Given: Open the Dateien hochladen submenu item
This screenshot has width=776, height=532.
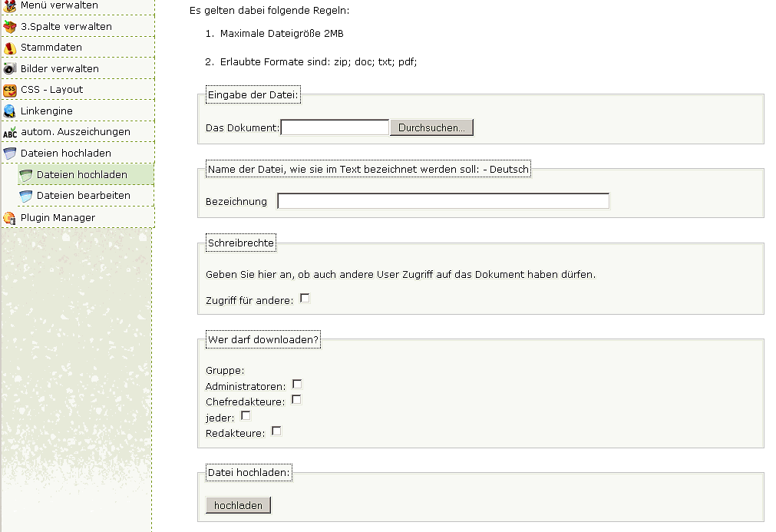Looking at the screenshot, I should click(x=81, y=175).
